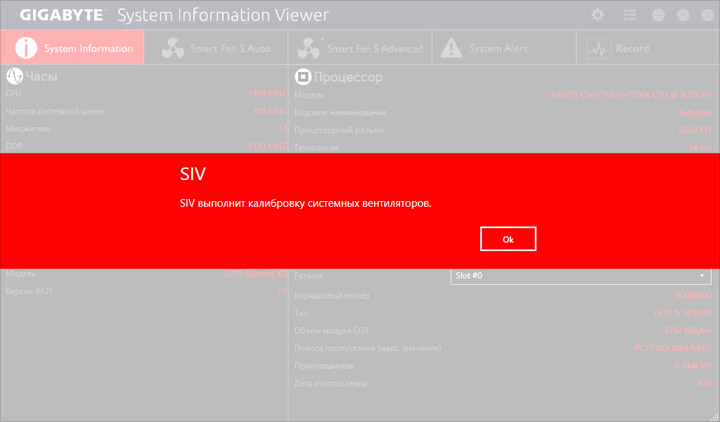720x422 pixels.
Task: Open the list menu icon in title bar
Action: 630,15
